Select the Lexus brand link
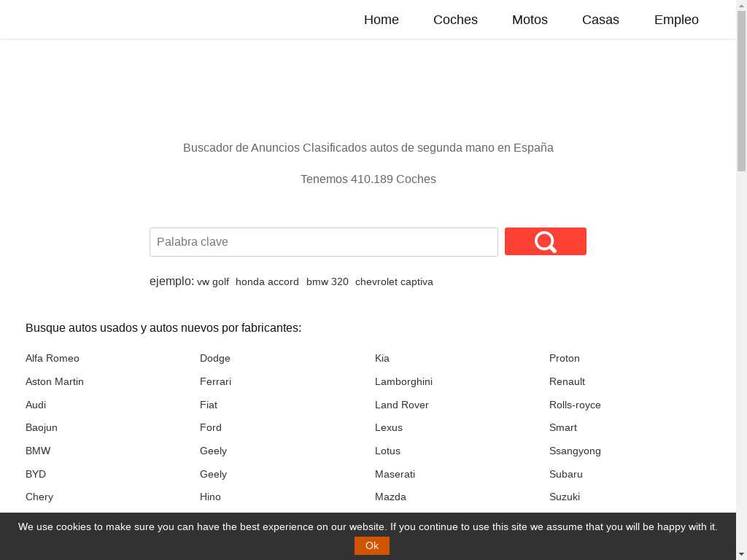The height and width of the screenshot is (560, 747). coord(389,427)
